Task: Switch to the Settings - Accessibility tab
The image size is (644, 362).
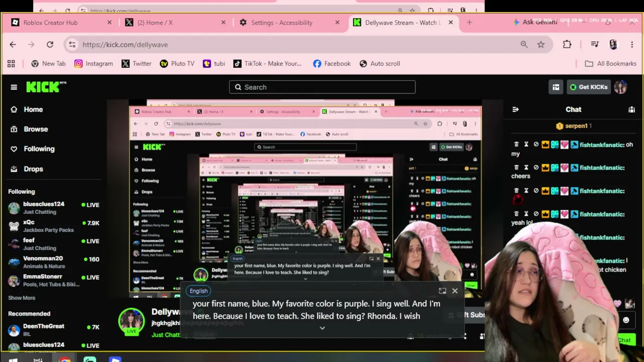Action: coord(288,23)
